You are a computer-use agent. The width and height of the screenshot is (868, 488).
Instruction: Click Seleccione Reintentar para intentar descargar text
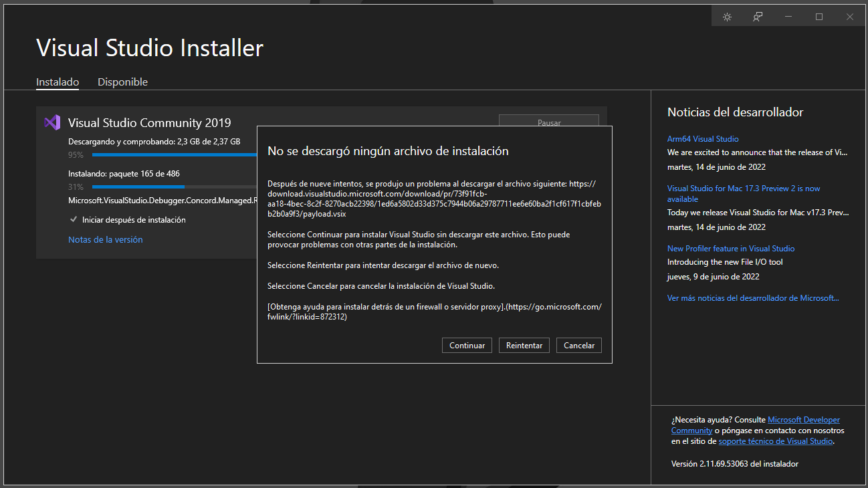pos(383,265)
